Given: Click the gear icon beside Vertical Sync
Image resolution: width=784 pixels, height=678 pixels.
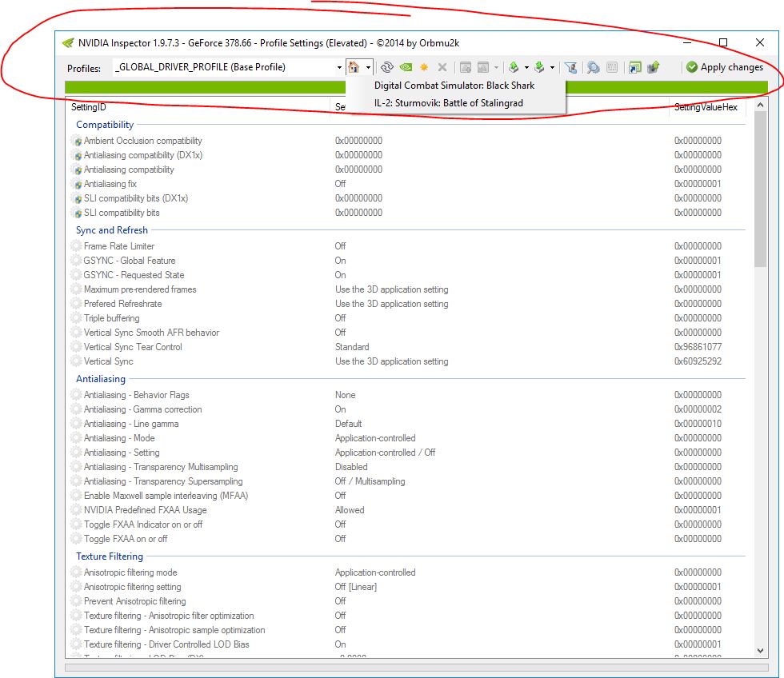Looking at the screenshot, I should point(76,361).
